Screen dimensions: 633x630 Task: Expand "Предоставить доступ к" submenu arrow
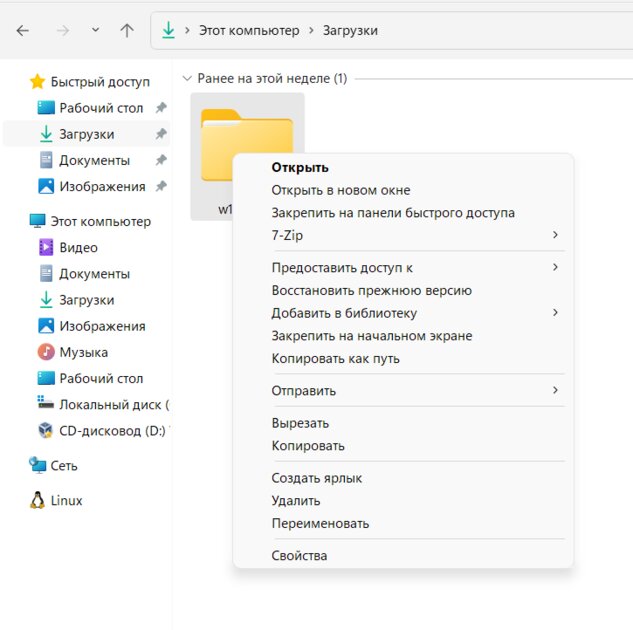[x=555, y=267]
